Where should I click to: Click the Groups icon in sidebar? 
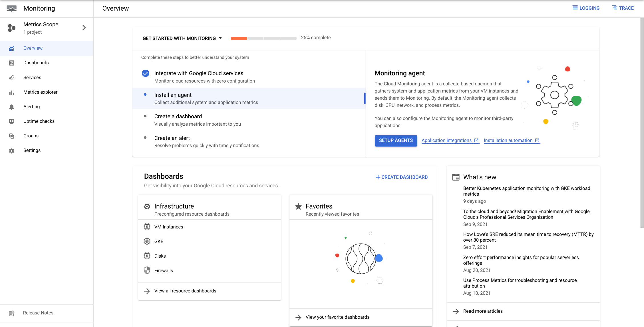point(12,136)
